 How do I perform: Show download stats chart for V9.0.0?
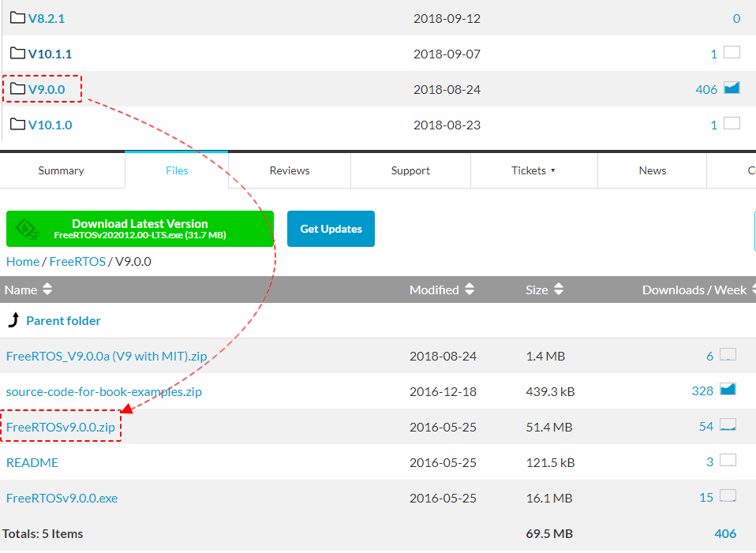732,88
